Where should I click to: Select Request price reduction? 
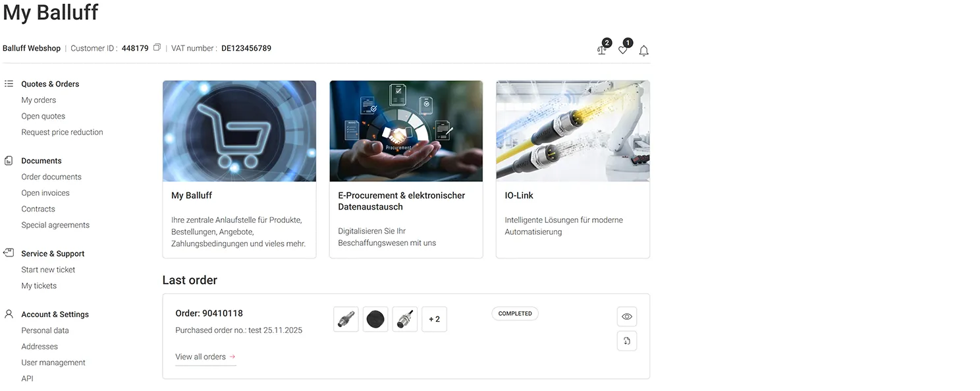[62, 133]
